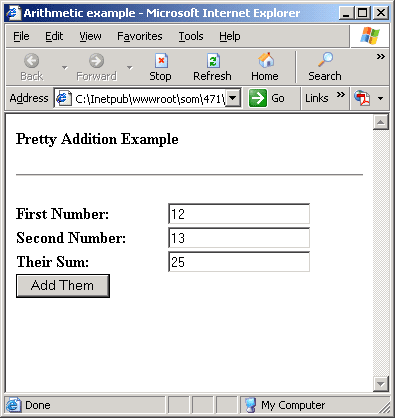Open the Favorites menu
This screenshot has width=395, height=418.
click(x=140, y=36)
